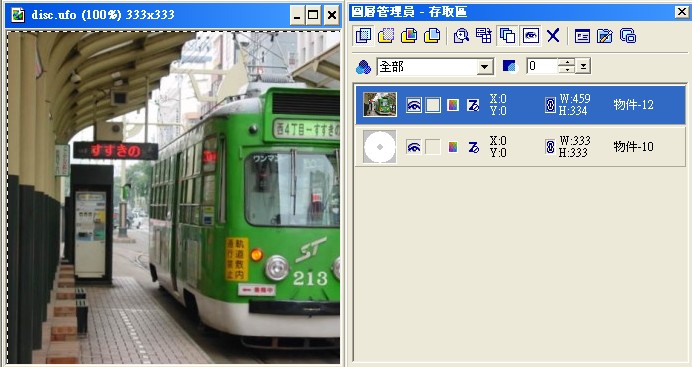Hide the 物件-12 layer via eye icon
Image resolution: width=692 pixels, height=367 pixels.
coord(414,105)
